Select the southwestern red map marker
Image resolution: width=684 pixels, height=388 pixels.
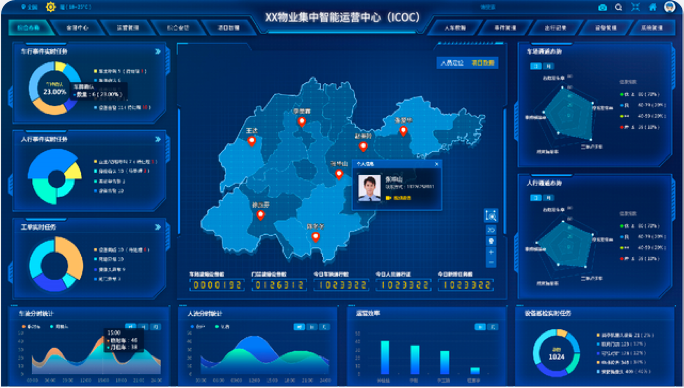[x=260, y=215]
